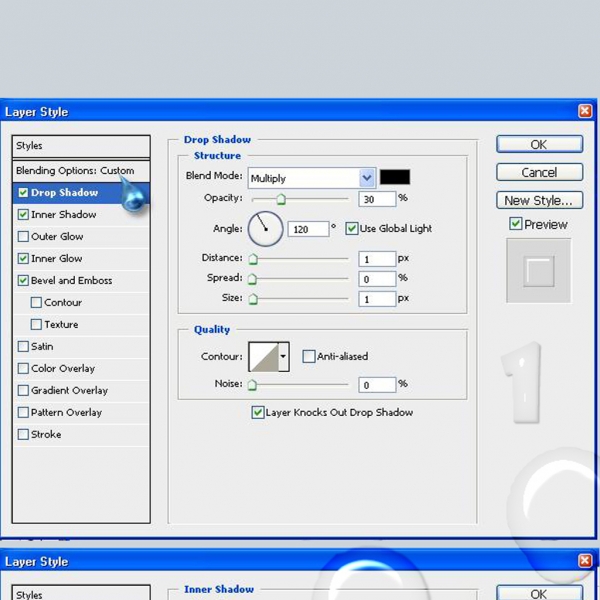600x600 pixels.
Task: Enable the Contour sub-option checkbox
Action: click(36, 302)
